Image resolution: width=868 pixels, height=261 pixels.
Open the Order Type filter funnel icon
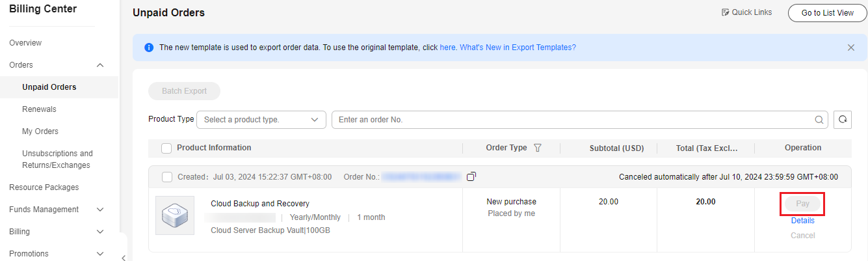(538, 148)
